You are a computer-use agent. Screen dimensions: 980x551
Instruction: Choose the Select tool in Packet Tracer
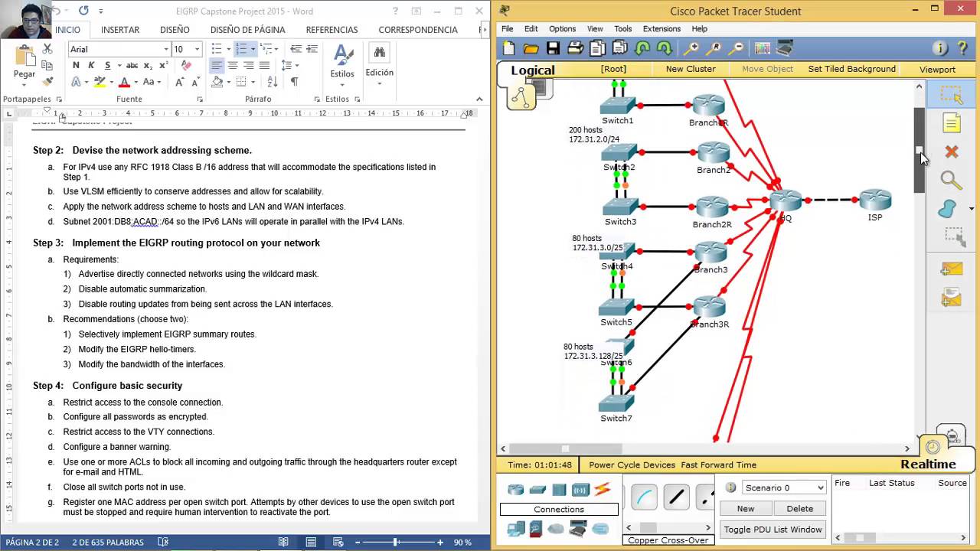coord(951,95)
